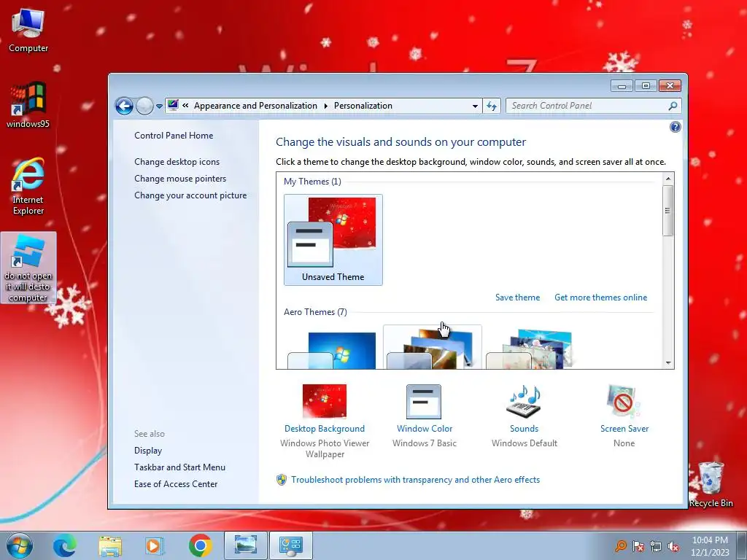
Task: Launch Microsoft Edge from the taskbar
Action: click(x=64, y=545)
